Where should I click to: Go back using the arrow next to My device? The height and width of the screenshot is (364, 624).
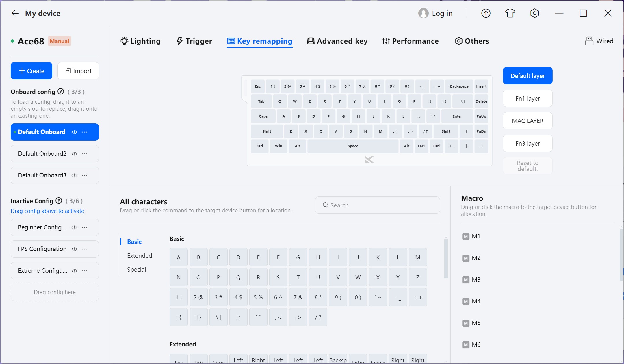pyautogui.click(x=15, y=13)
